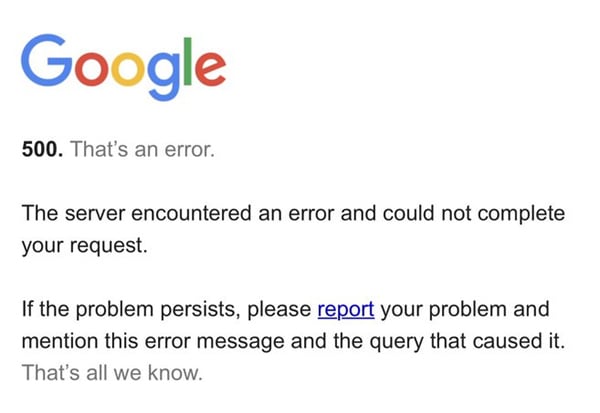Click the words "your request."
This screenshot has width=600, height=413.
(x=84, y=246)
